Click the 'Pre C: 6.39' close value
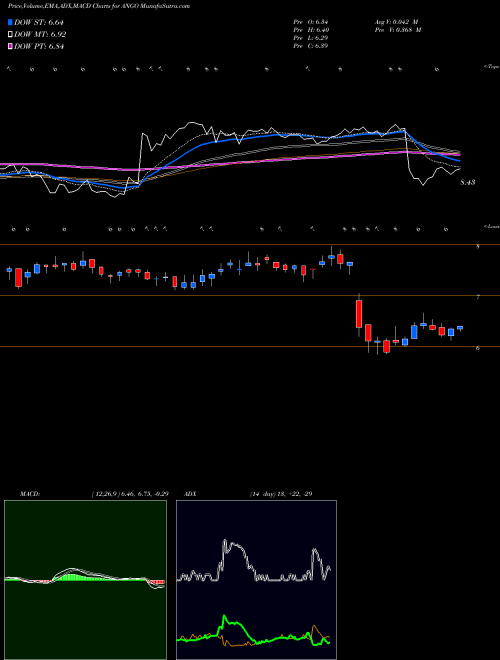500x660 pixels. (x=311, y=46)
